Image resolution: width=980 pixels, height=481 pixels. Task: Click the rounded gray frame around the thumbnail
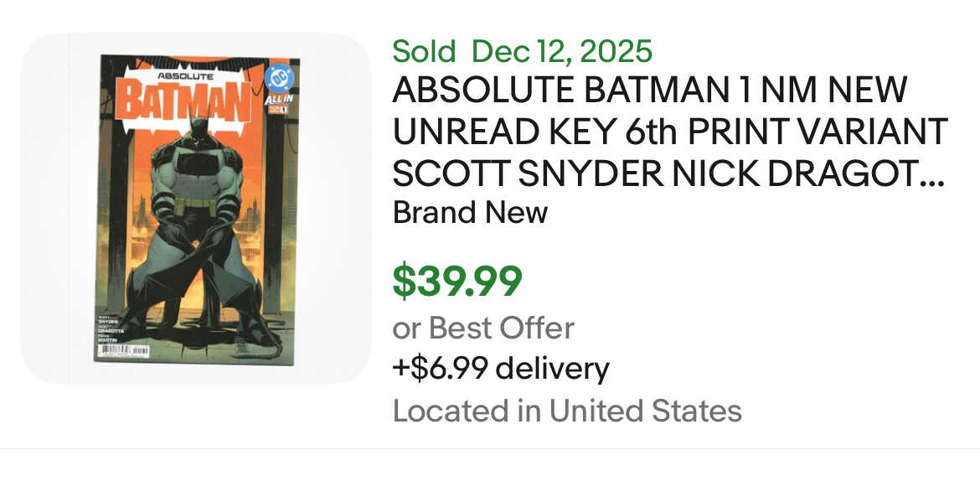[52, 209]
